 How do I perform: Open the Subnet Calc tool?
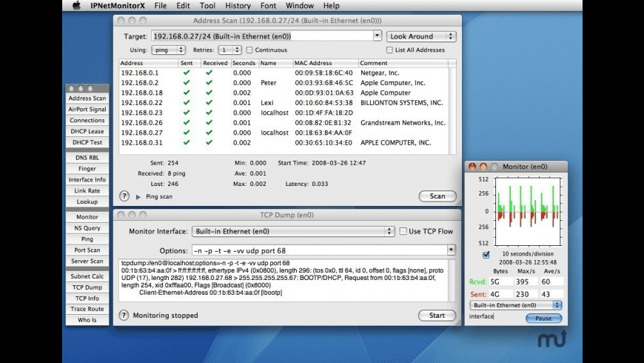pos(87,276)
